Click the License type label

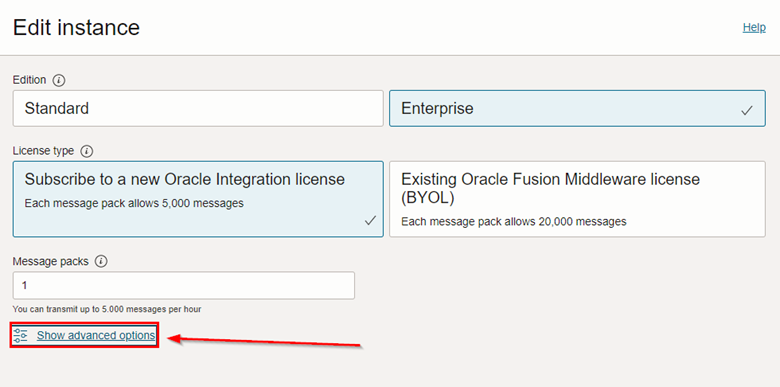coord(43,151)
